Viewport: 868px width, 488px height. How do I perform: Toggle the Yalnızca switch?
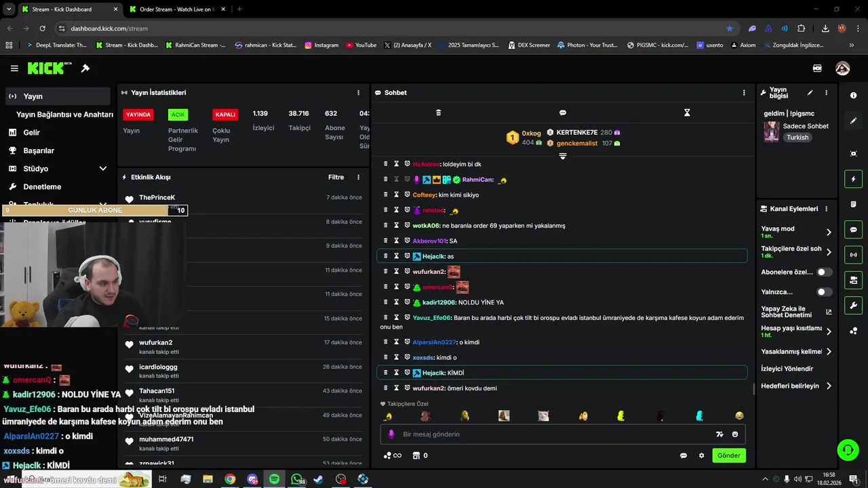[x=824, y=292]
